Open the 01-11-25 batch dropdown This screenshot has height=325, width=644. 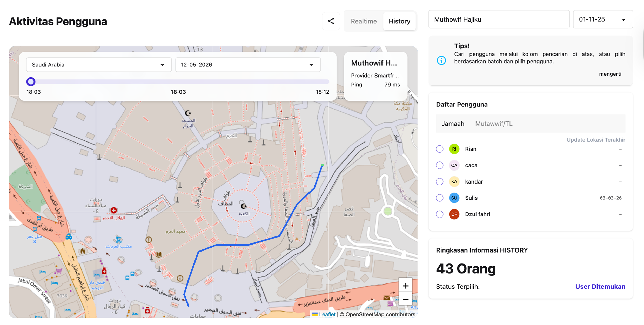(x=603, y=19)
